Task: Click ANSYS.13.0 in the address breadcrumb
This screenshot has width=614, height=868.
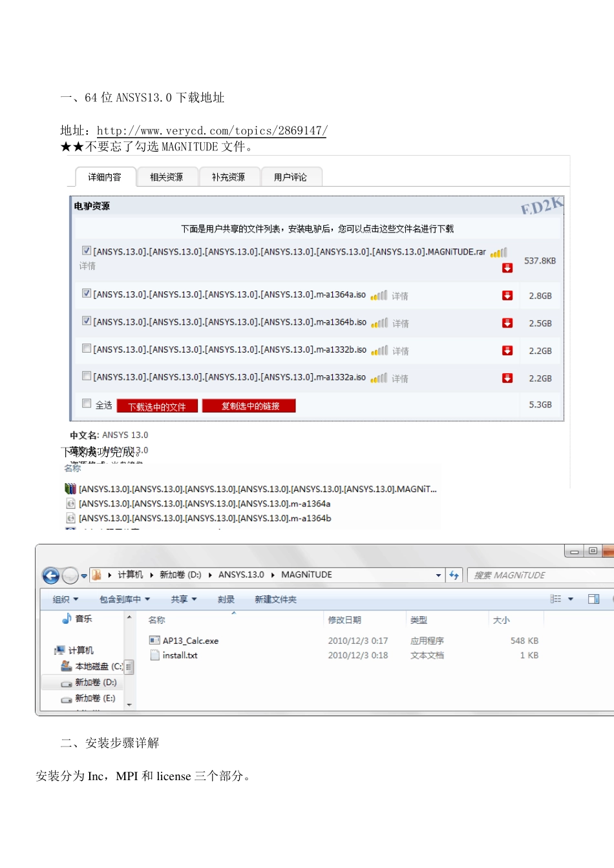Action: pos(241,574)
